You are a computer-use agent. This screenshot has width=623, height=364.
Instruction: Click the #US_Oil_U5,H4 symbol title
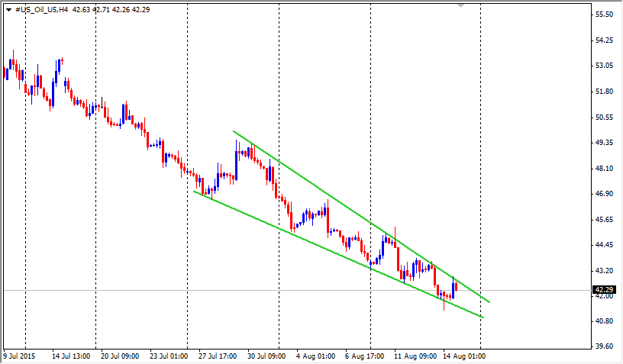42,9
